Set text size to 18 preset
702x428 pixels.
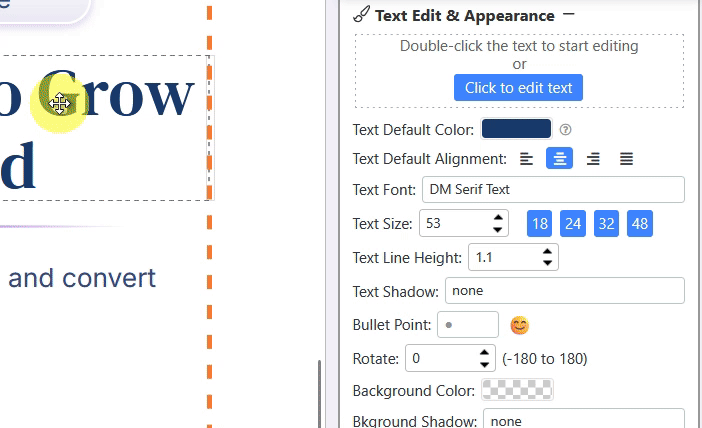[540, 224]
